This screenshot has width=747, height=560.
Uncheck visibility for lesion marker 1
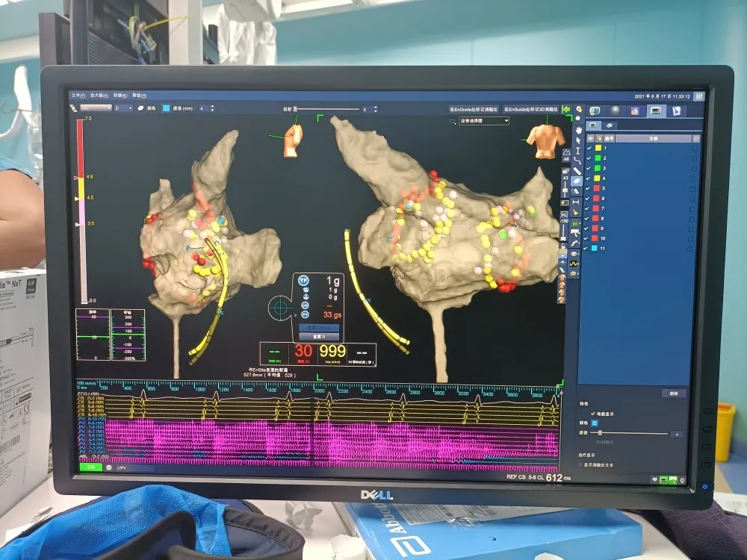pos(590,148)
